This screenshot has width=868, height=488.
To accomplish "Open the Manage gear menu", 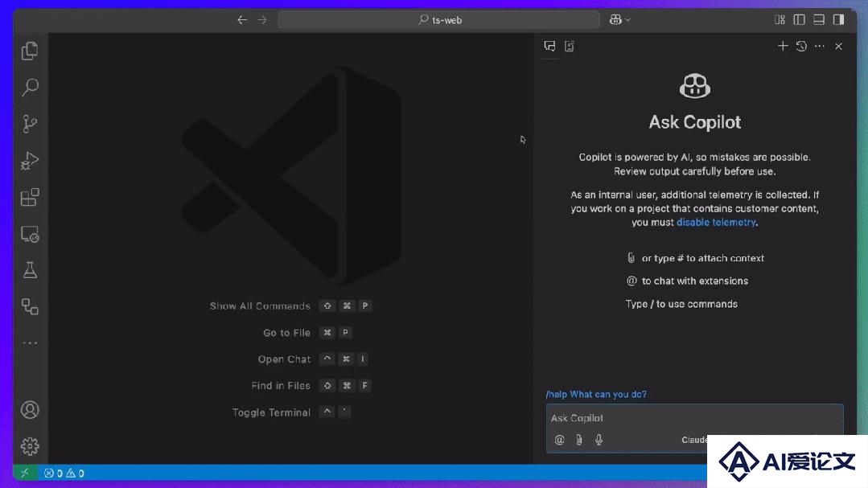I will tap(30, 446).
